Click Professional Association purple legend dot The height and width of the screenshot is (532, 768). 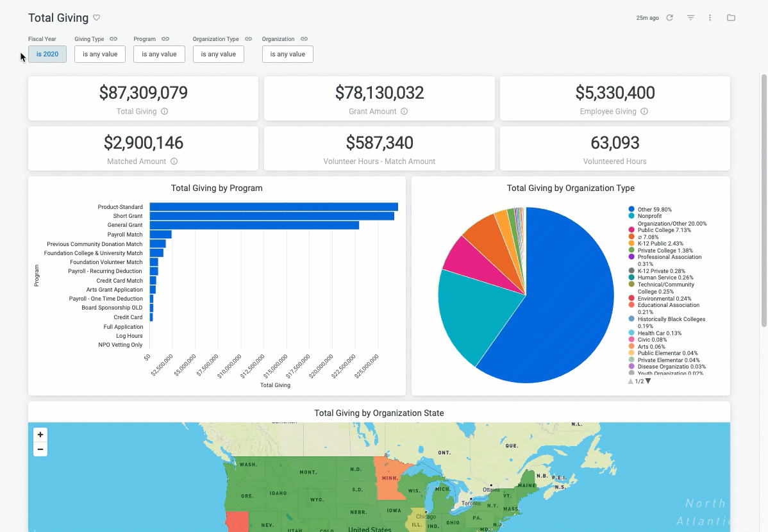click(x=631, y=256)
